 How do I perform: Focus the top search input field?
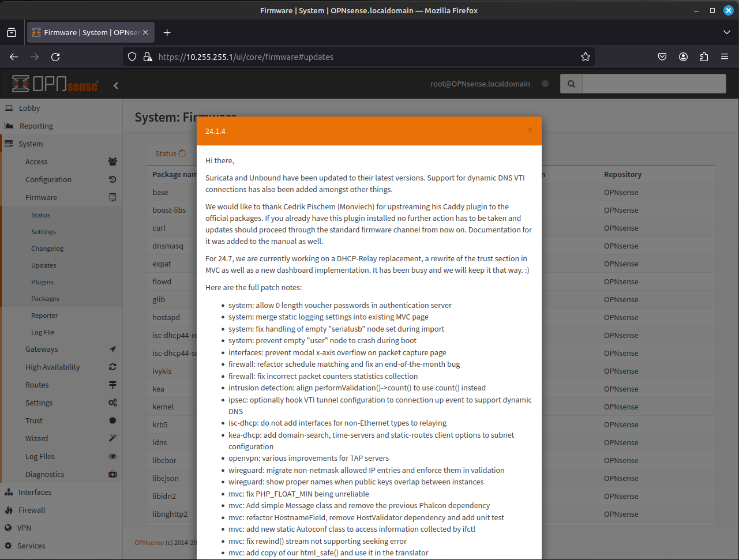[x=654, y=84]
